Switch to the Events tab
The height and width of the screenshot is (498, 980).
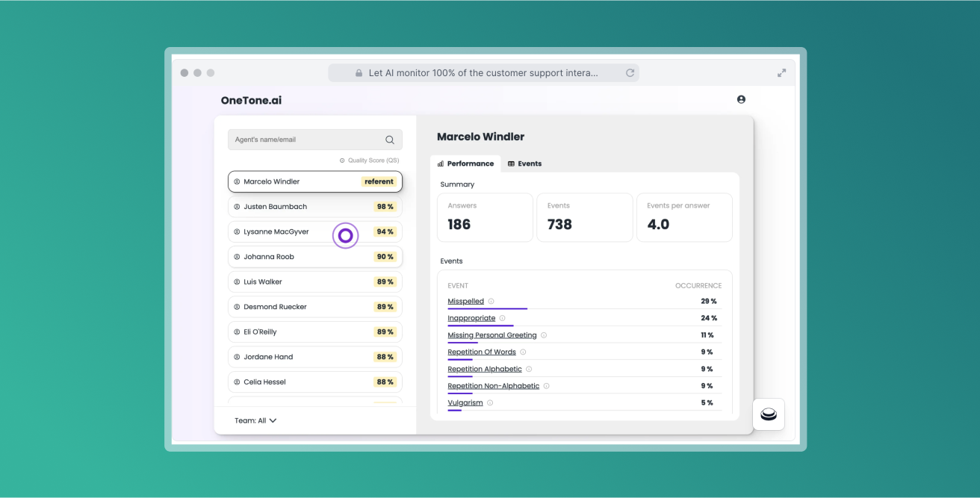coord(530,163)
